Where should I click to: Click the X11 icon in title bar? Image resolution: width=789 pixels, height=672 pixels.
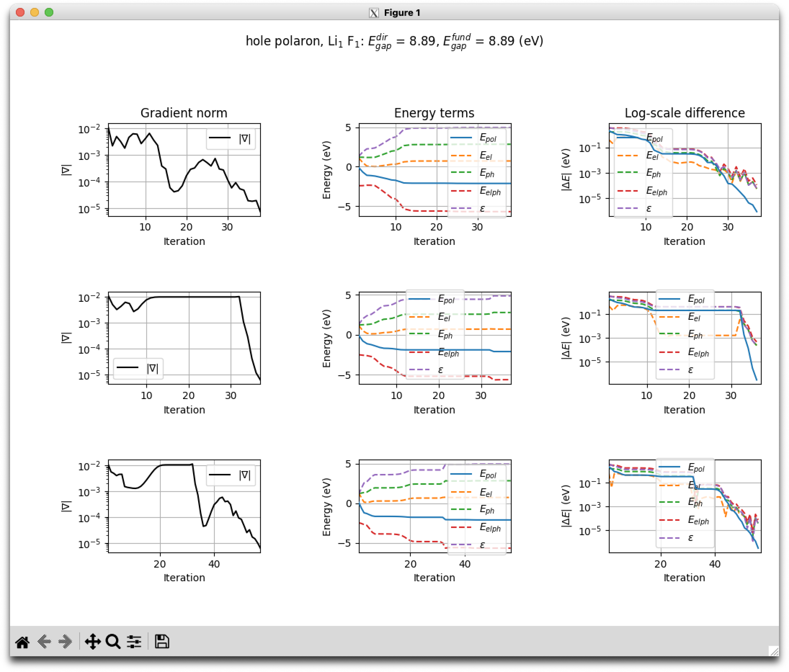tap(374, 13)
